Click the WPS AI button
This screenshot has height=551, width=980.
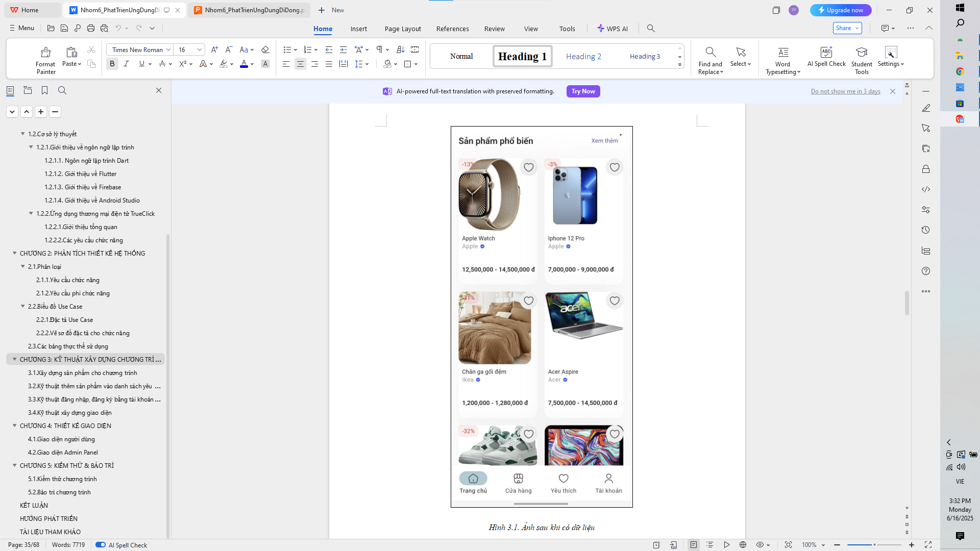612,29
